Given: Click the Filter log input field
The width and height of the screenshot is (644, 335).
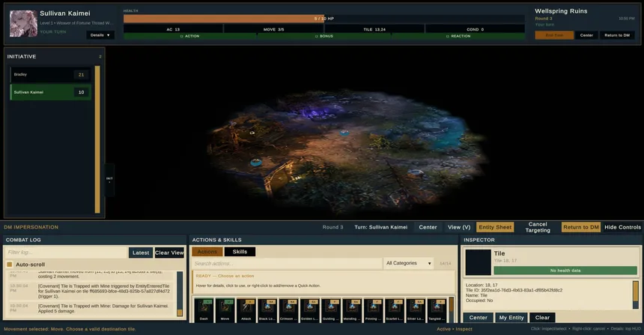Looking at the screenshot, I should [x=66, y=253].
